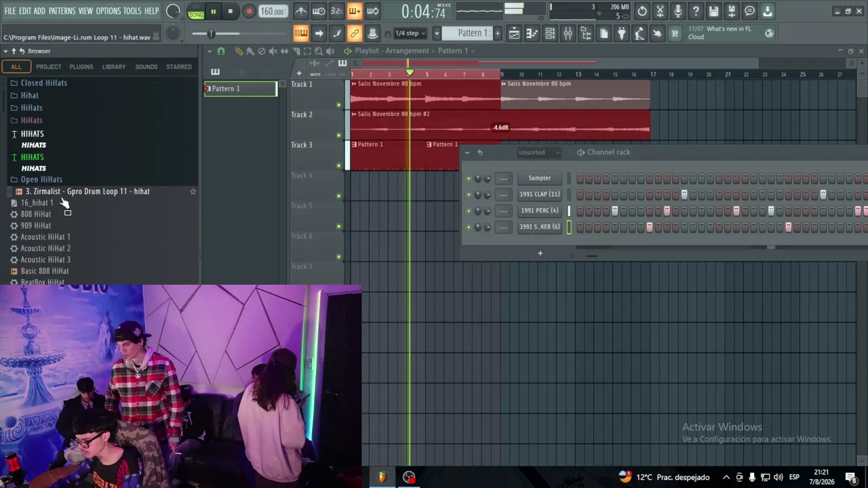This screenshot has height=488, width=868.
Task: Start recording with the record button
Action: 249,11
